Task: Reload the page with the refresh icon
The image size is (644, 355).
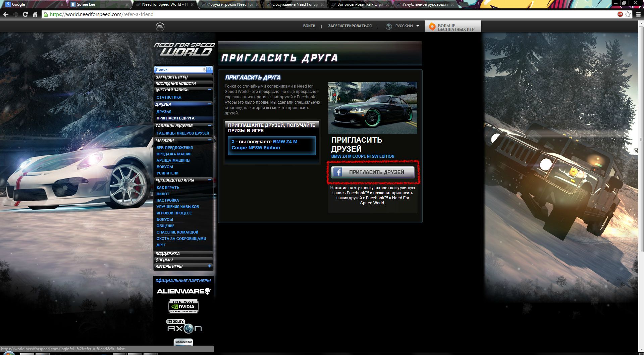Action: [25, 14]
